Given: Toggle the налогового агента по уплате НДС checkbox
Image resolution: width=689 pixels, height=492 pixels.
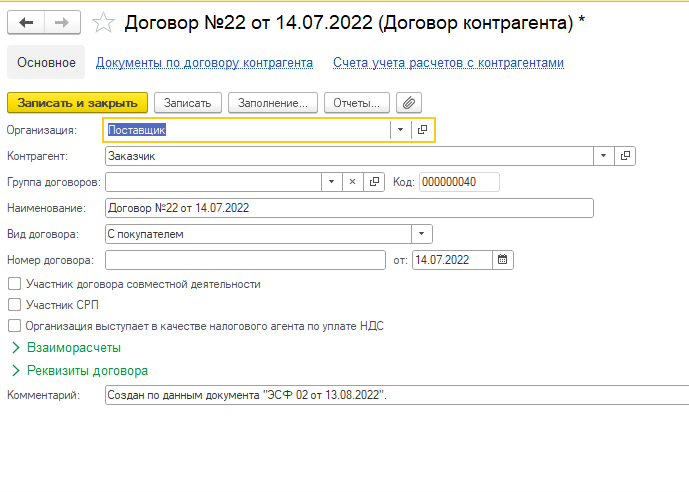Looking at the screenshot, I should point(14,325).
